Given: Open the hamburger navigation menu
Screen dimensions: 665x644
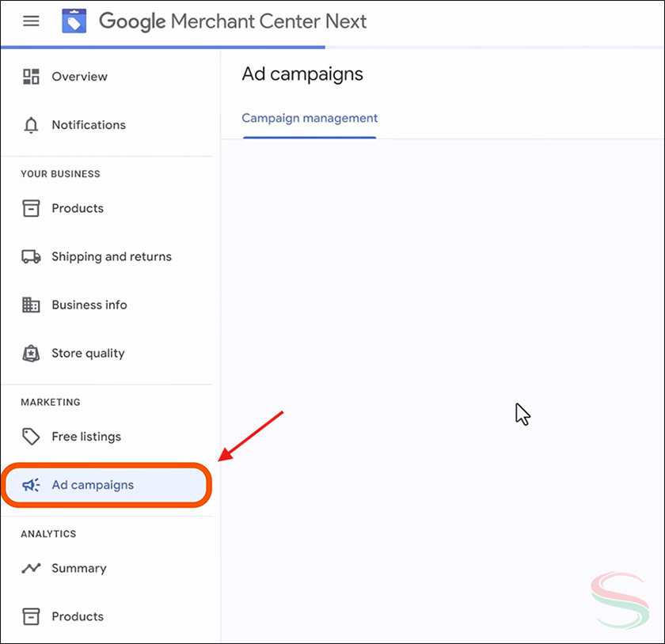Looking at the screenshot, I should 31,21.
